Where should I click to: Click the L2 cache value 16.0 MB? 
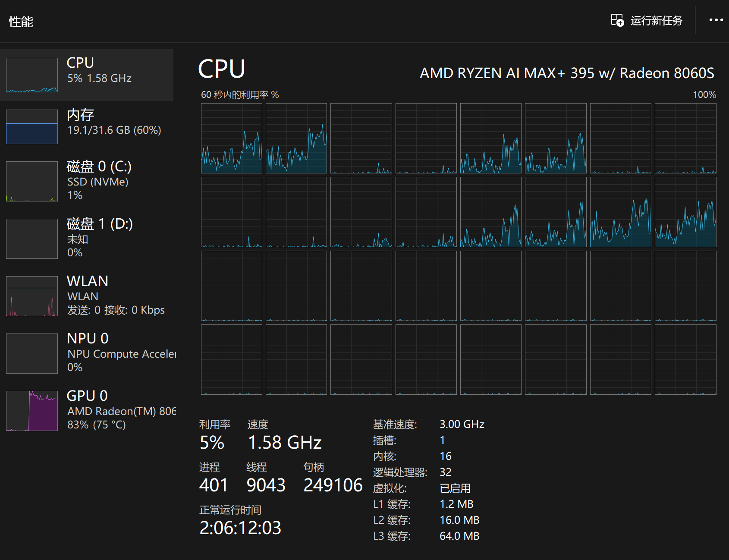click(x=459, y=520)
